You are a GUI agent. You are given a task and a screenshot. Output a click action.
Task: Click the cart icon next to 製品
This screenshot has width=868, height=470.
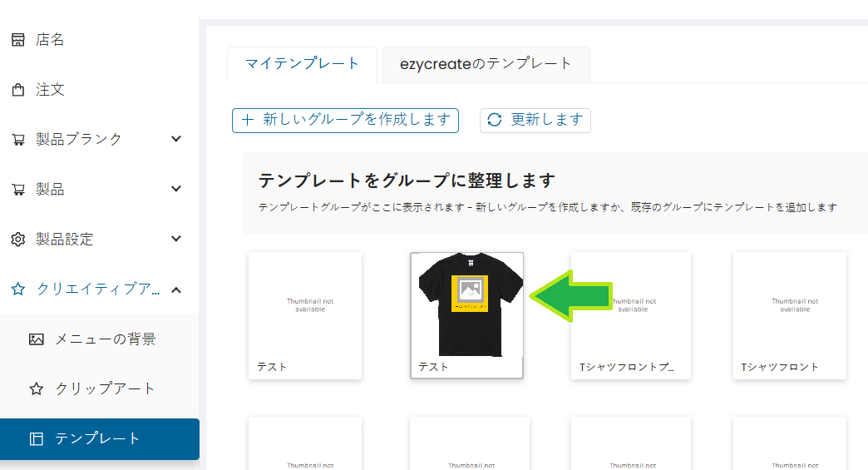point(17,190)
